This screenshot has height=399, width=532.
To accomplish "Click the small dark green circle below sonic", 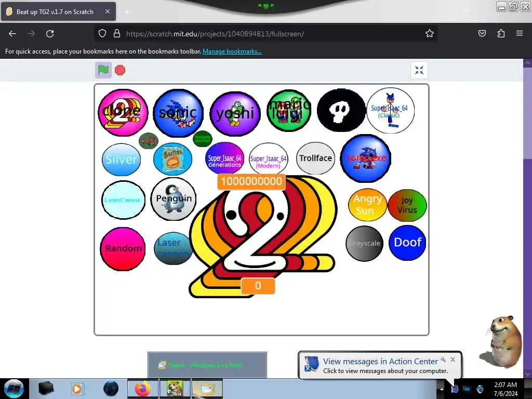I will [203, 138].
